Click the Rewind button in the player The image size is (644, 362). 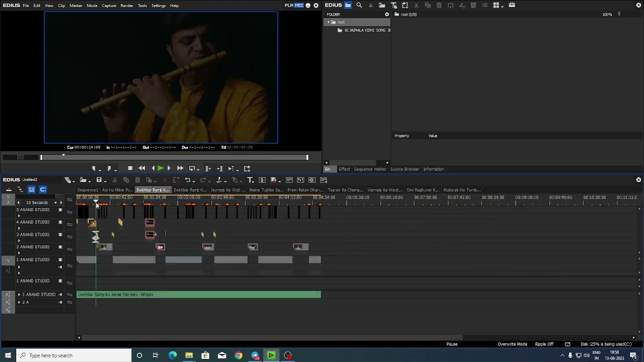point(142,168)
